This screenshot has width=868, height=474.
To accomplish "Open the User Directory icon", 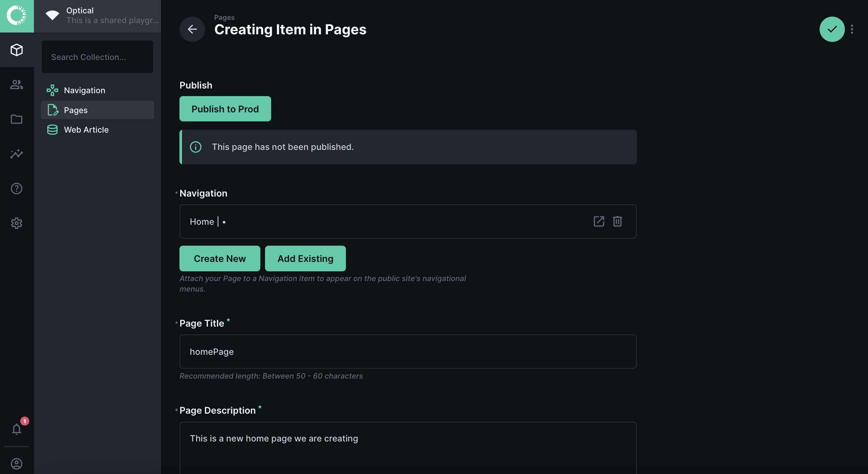I will point(17,85).
